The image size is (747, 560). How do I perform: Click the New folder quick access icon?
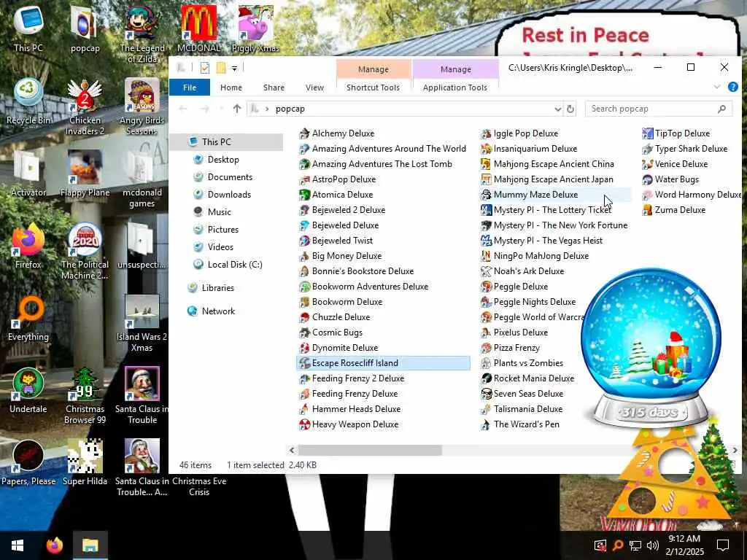pos(221,68)
